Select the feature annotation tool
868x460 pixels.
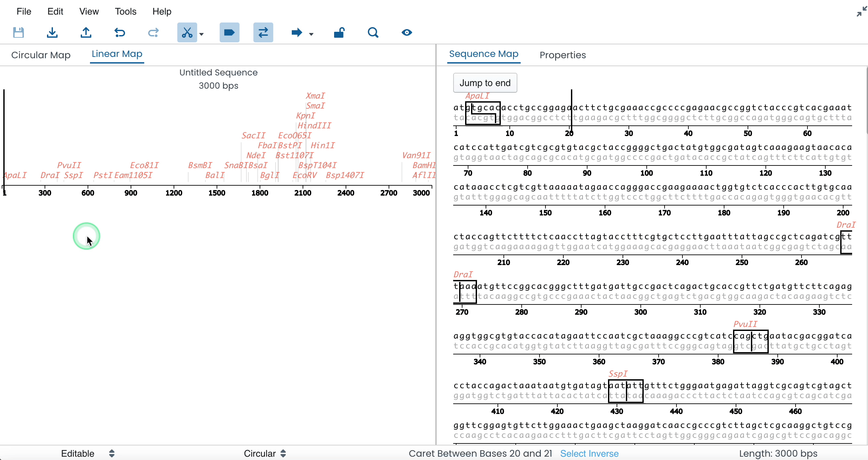[x=229, y=32]
